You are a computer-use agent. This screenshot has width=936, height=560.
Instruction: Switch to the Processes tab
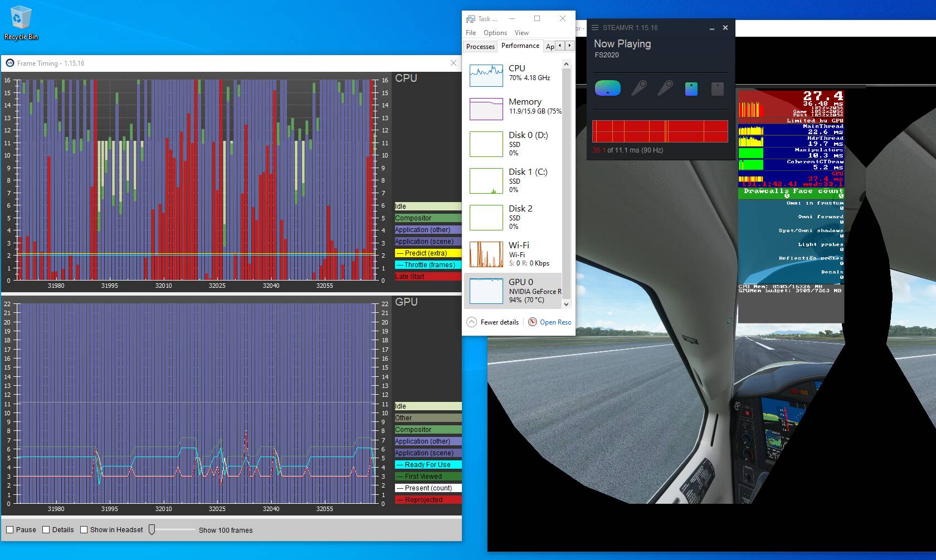[x=480, y=47]
